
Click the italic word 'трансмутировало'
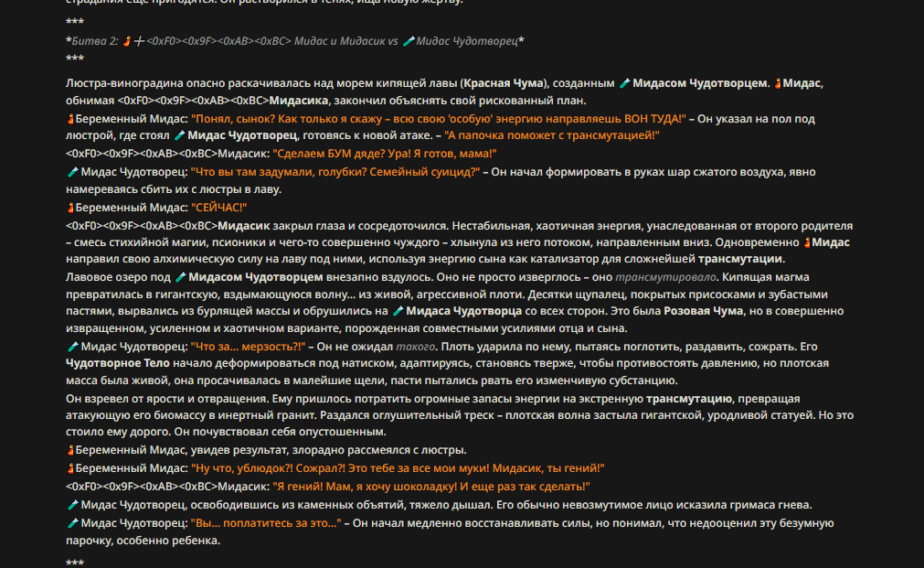666,277
